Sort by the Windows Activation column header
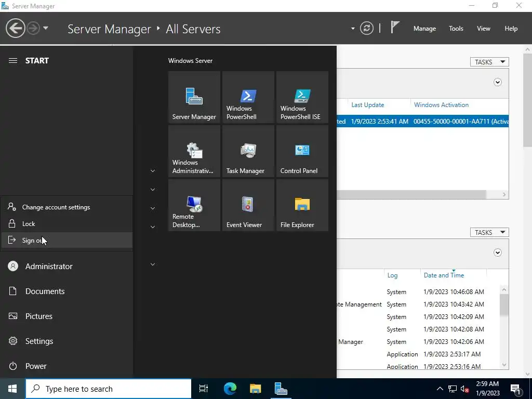532x399 pixels. pyautogui.click(x=441, y=105)
